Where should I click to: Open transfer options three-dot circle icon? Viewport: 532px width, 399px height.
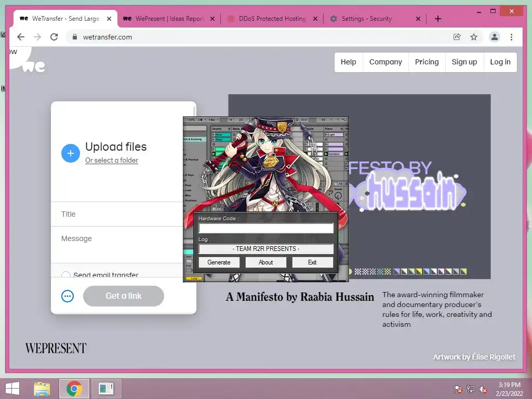pyautogui.click(x=68, y=296)
